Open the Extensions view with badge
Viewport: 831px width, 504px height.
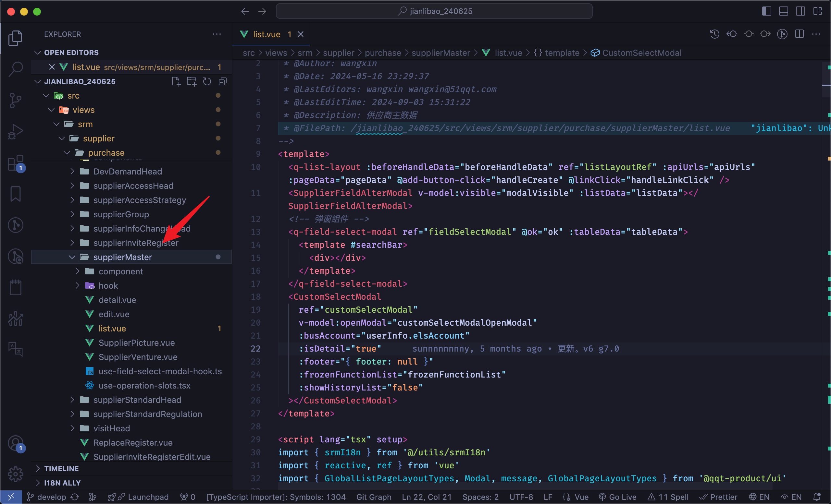tap(15, 163)
